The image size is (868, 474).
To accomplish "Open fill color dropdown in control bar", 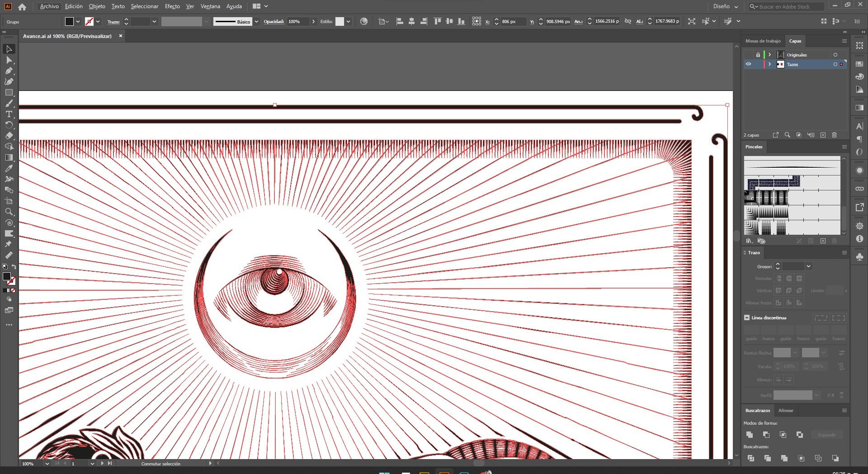I will [78, 21].
